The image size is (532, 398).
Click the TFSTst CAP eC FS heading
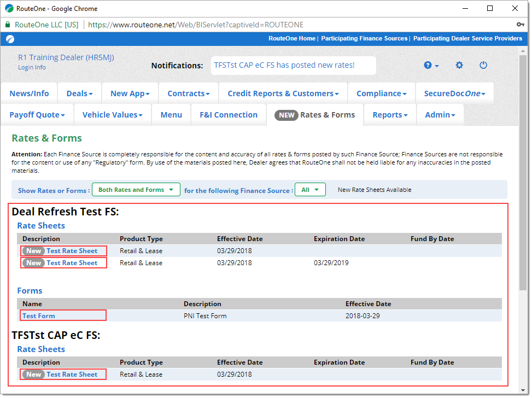[x=56, y=335]
